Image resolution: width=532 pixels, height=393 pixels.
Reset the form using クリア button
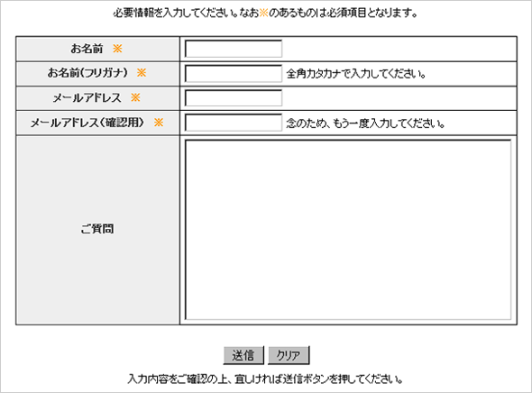(289, 355)
